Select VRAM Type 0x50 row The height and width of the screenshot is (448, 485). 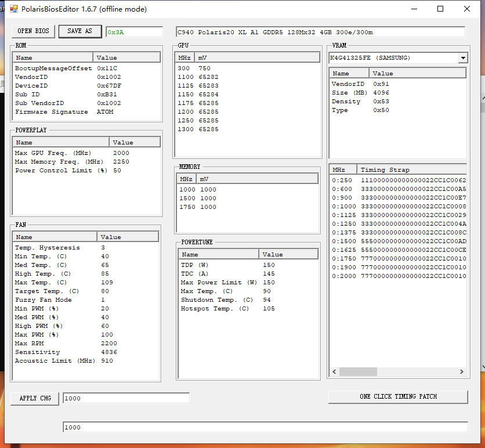pyautogui.click(x=398, y=110)
